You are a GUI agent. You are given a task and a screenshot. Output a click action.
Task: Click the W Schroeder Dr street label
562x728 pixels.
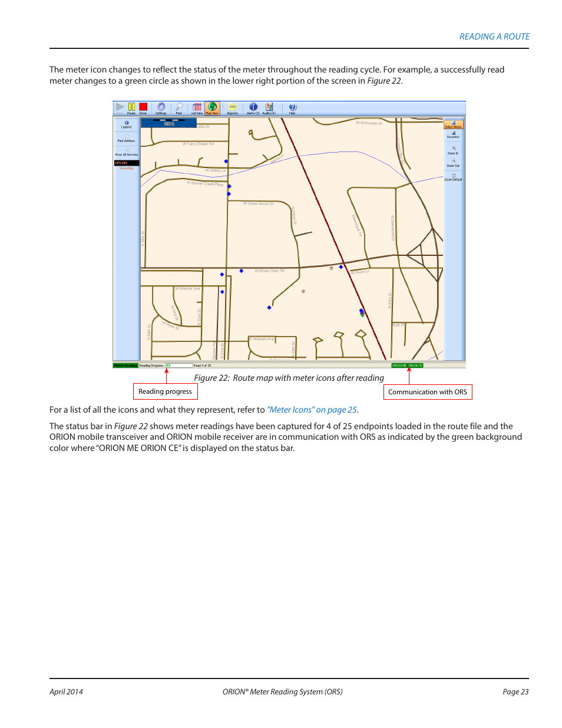point(369,123)
